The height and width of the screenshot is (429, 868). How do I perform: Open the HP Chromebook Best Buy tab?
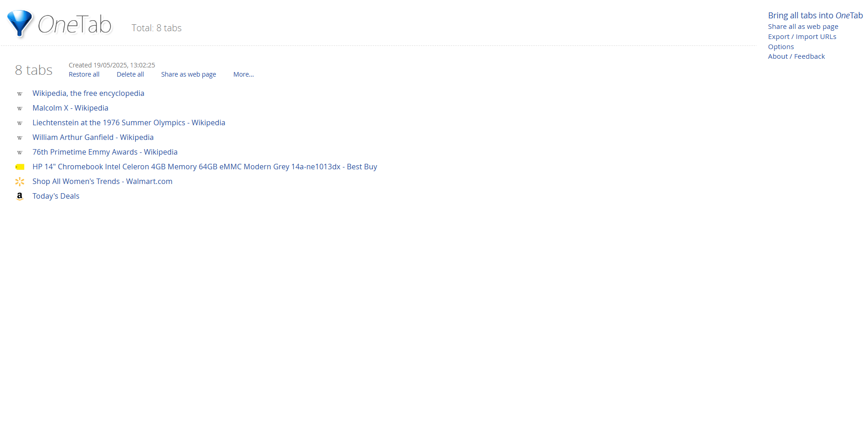tap(205, 167)
